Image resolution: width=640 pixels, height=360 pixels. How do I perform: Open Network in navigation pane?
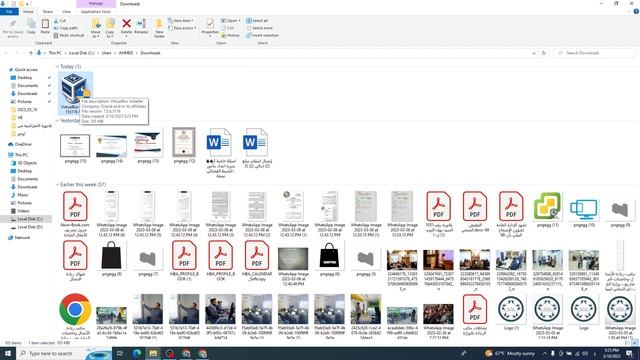tap(19, 238)
